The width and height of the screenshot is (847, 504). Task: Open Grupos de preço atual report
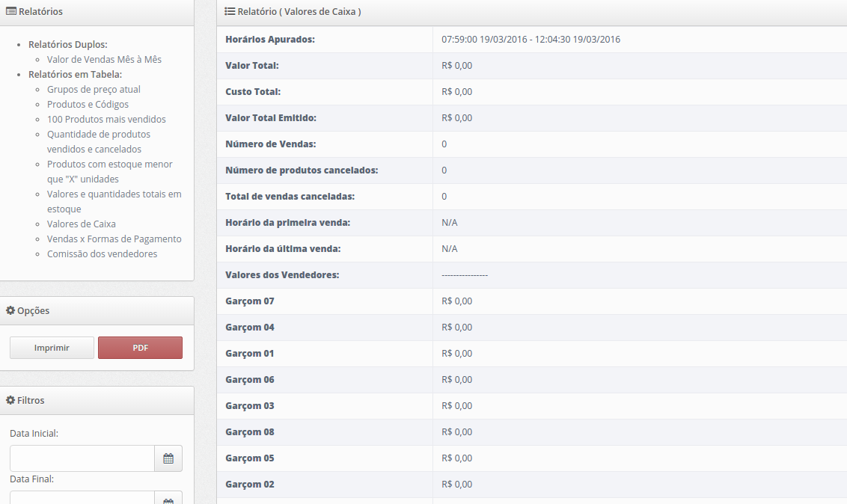point(94,89)
